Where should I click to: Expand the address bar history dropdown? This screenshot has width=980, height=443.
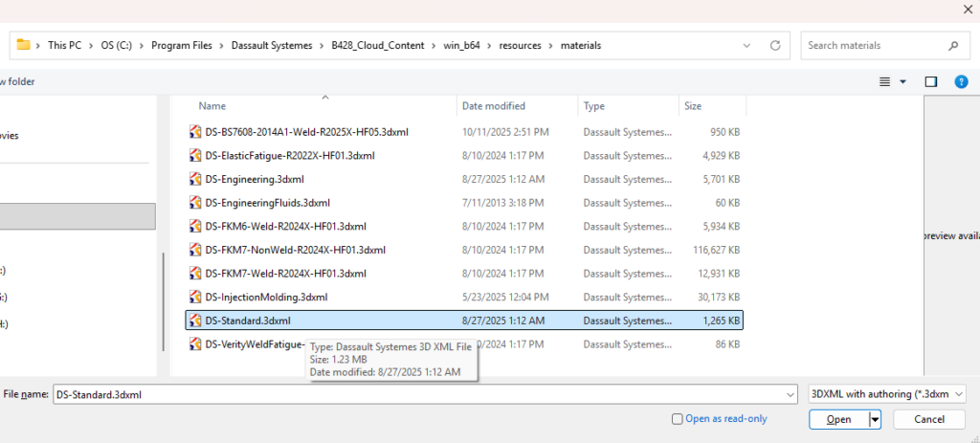coord(746,46)
